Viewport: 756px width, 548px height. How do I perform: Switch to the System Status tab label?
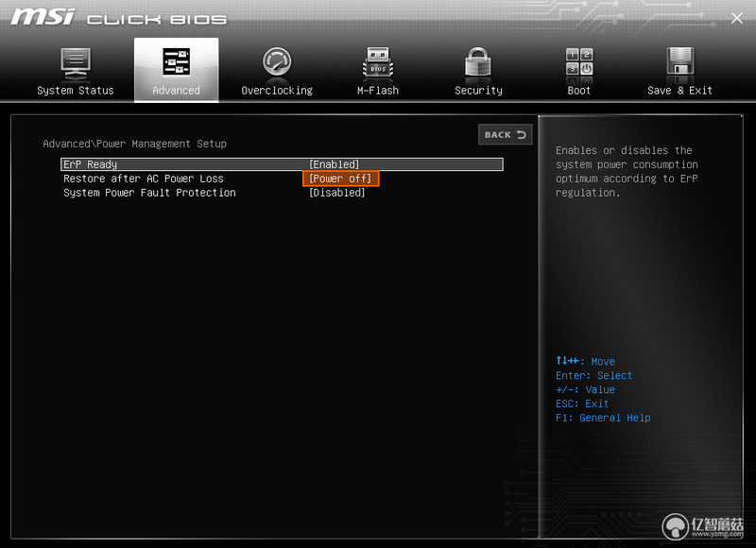(x=76, y=91)
